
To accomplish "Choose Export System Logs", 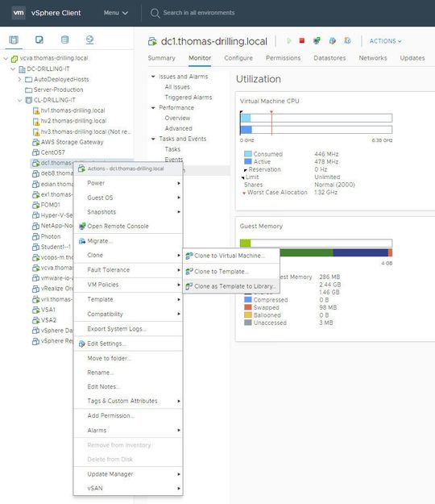I will (128, 329).
